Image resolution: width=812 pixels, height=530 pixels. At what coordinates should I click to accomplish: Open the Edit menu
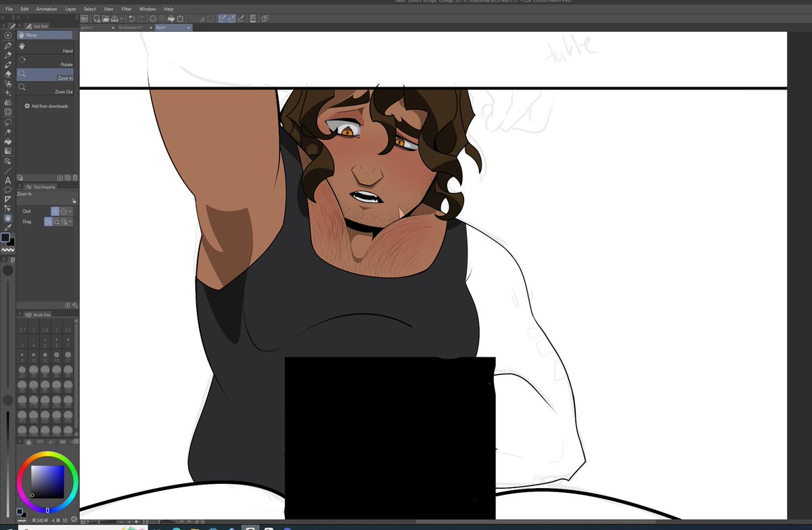pos(24,9)
